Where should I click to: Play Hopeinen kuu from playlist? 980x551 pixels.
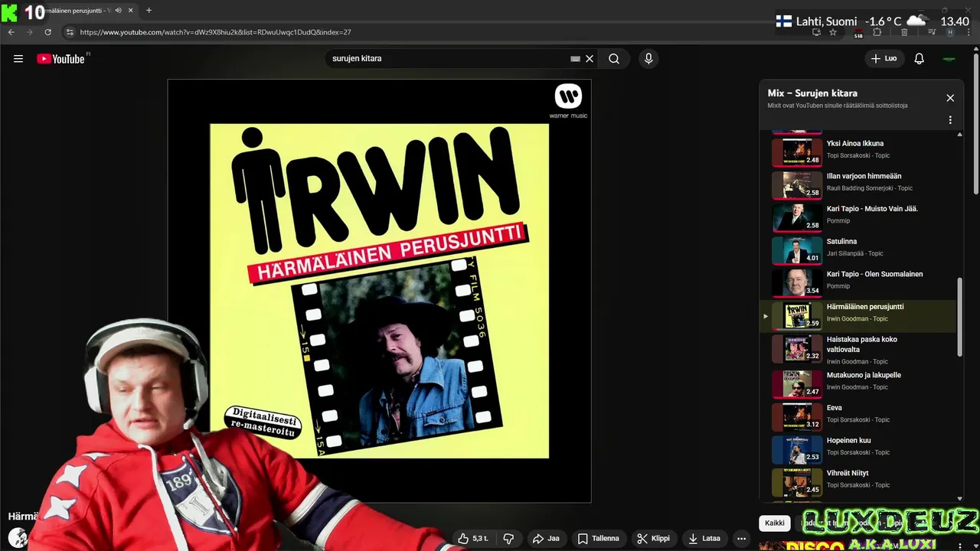pyautogui.click(x=857, y=448)
